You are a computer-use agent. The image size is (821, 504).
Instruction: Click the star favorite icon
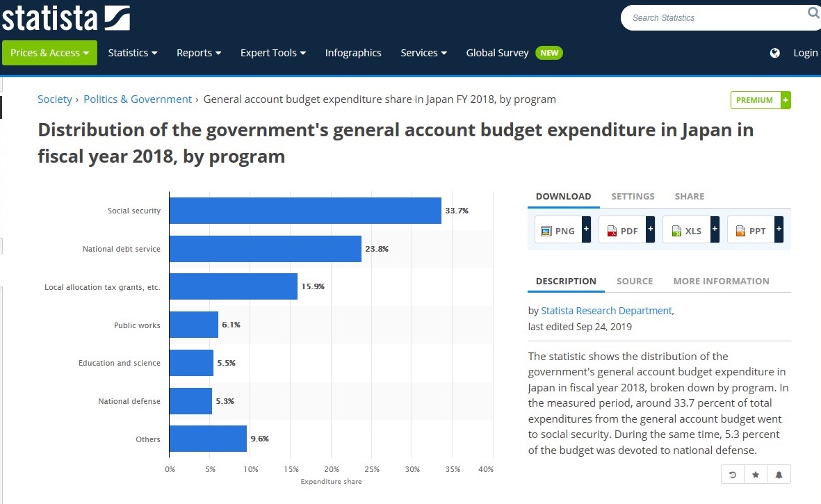pos(756,475)
